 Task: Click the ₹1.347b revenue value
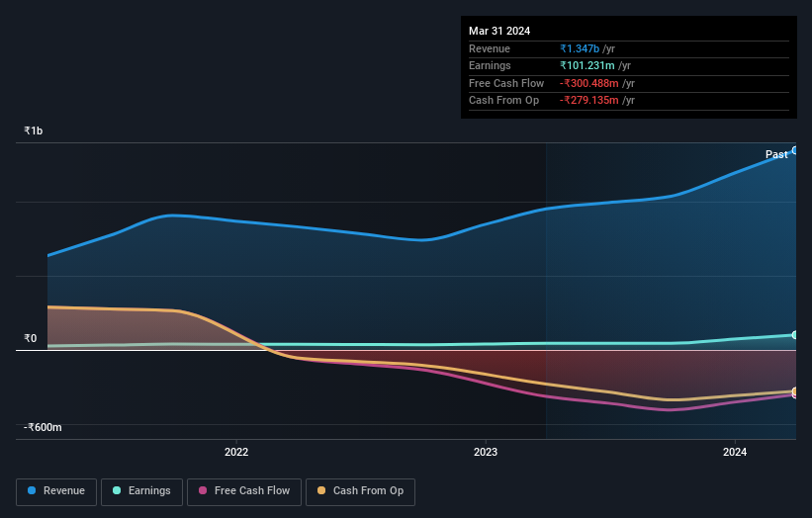pyautogui.click(x=580, y=48)
